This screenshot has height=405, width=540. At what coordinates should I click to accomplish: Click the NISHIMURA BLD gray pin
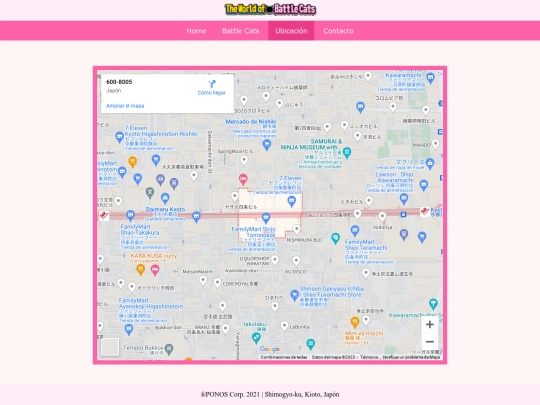pos(297,229)
